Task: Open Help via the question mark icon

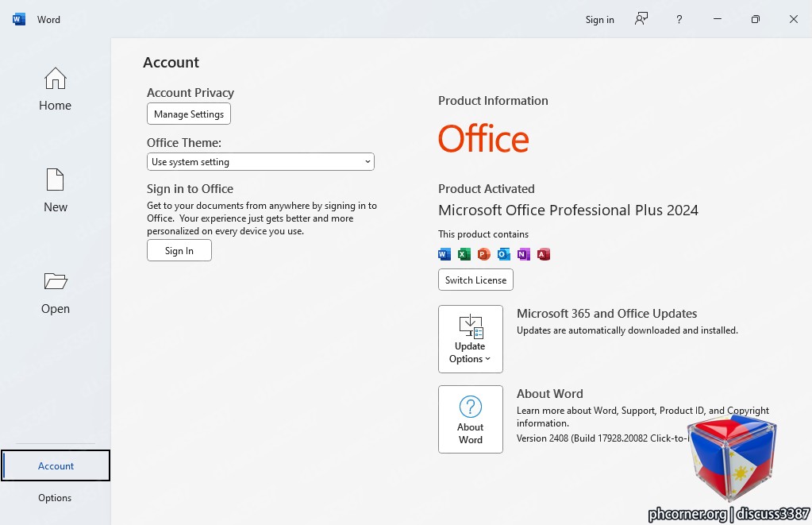Action: pos(679,19)
